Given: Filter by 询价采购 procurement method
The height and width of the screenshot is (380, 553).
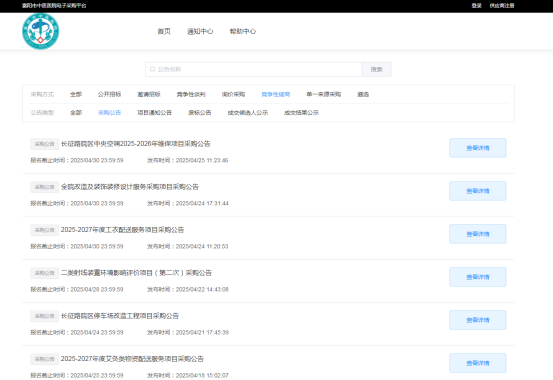Looking at the screenshot, I should pos(233,94).
